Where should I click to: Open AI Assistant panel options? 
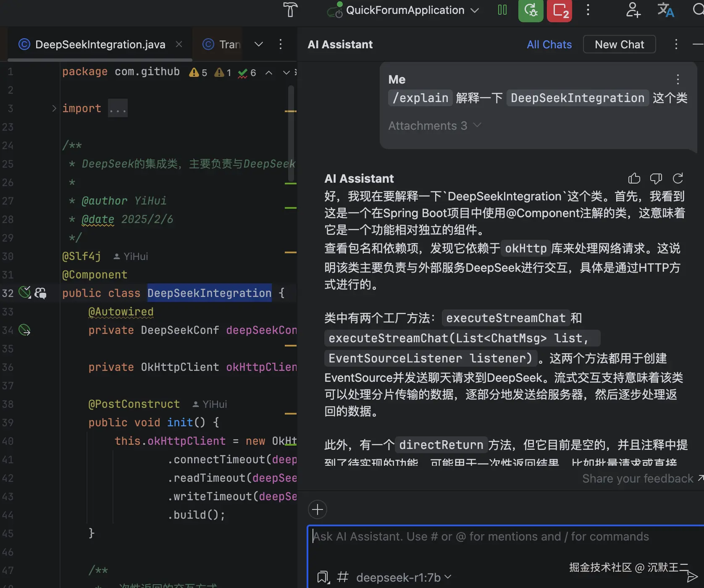(x=676, y=44)
